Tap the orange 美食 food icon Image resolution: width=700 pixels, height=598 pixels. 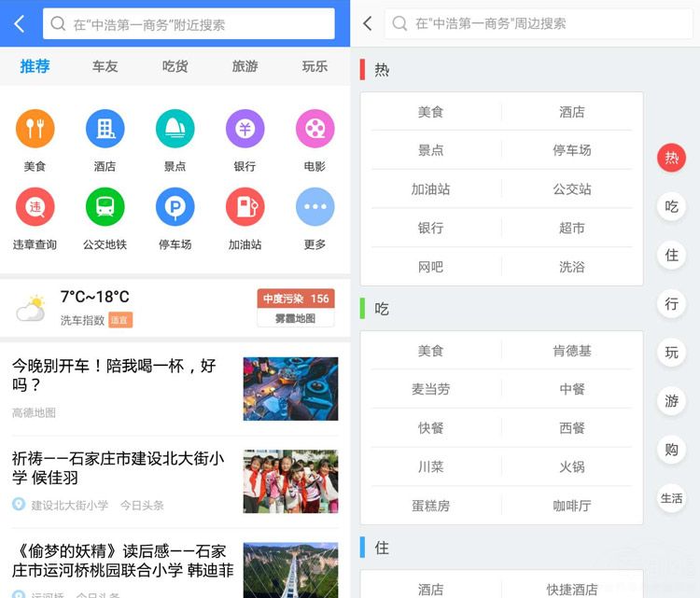(x=35, y=129)
